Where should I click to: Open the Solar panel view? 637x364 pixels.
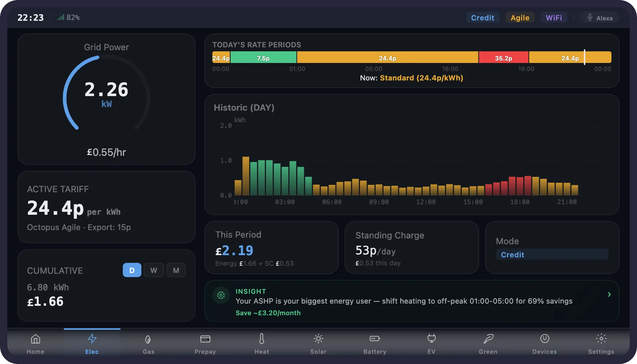coord(318,343)
